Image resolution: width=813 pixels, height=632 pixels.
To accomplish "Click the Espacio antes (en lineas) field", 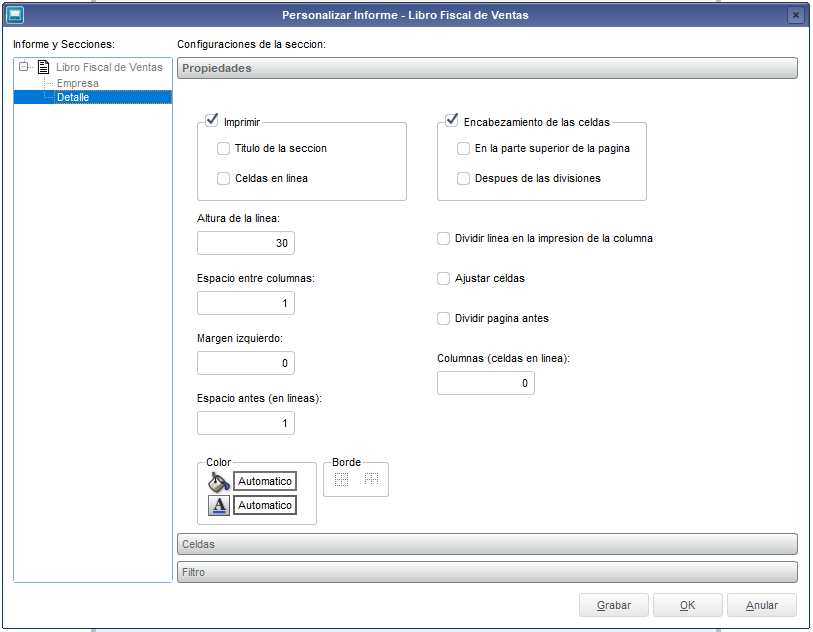I will tap(246, 423).
